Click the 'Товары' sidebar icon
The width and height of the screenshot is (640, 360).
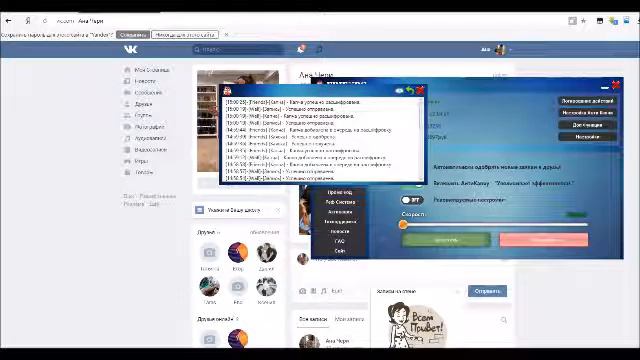click(x=127, y=173)
